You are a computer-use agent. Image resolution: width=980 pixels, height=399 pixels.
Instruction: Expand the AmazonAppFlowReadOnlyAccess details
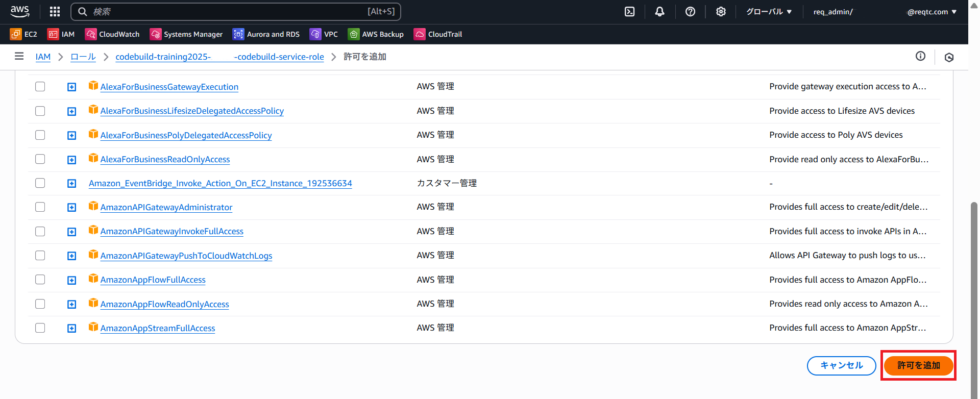tap(72, 305)
